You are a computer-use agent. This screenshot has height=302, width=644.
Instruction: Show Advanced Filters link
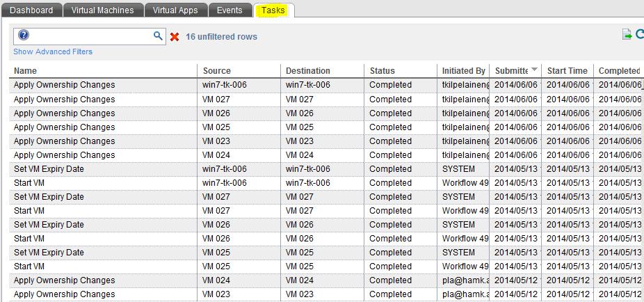(x=53, y=51)
